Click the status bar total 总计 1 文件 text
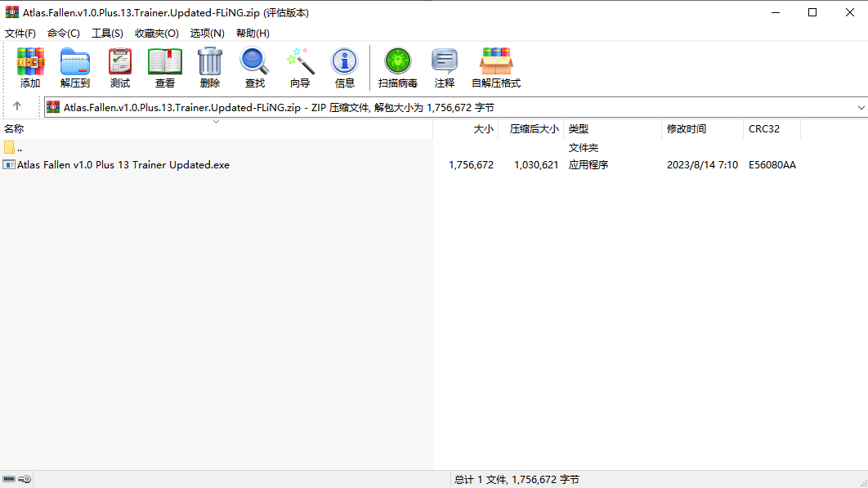This screenshot has height=488, width=868. tap(517, 479)
